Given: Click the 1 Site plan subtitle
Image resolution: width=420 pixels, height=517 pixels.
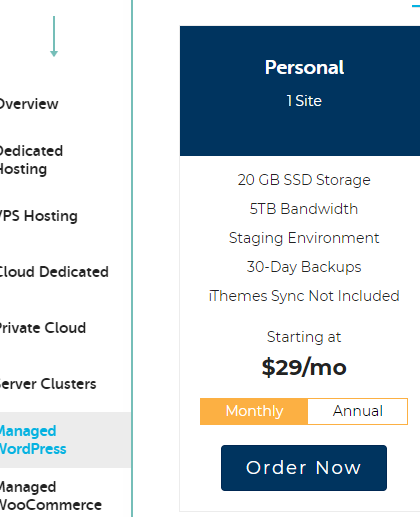Looking at the screenshot, I should pos(304,101).
